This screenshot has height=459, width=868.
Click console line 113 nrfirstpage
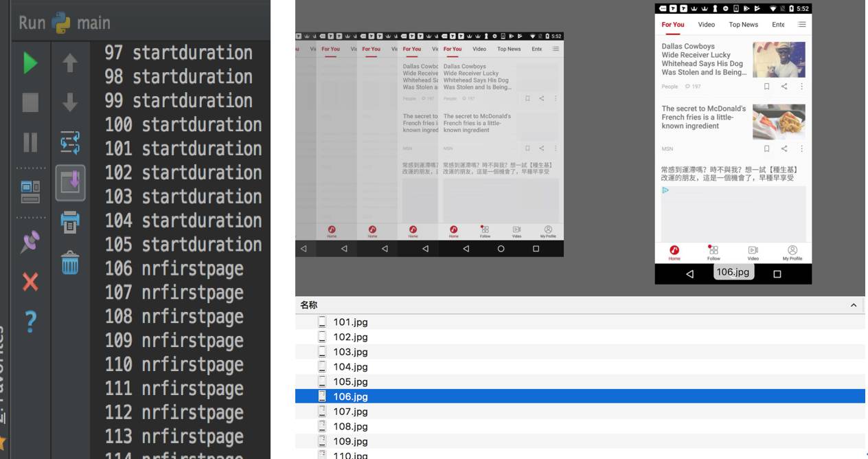point(174,437)
